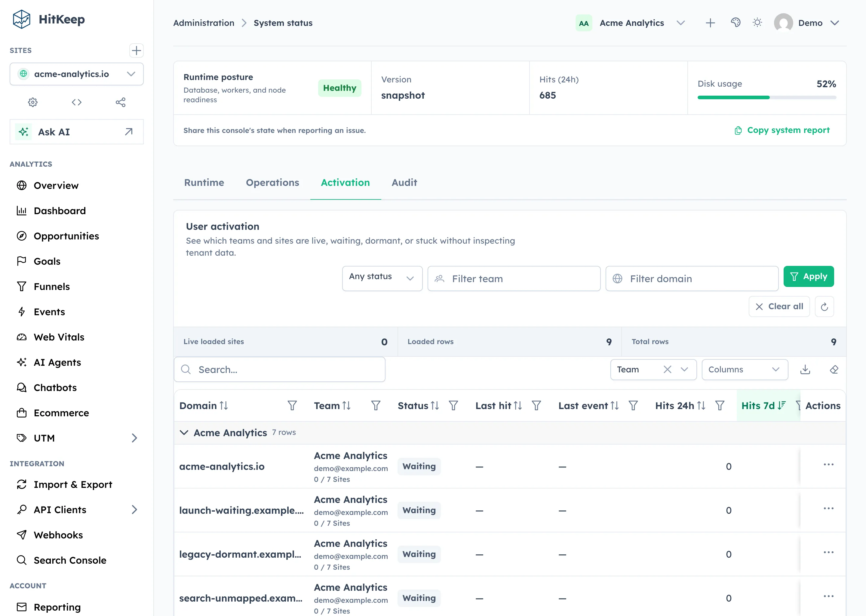Viewport: 866px width, 616px height.
Task: Click the add site plus icon
Action: click(136, 51)
